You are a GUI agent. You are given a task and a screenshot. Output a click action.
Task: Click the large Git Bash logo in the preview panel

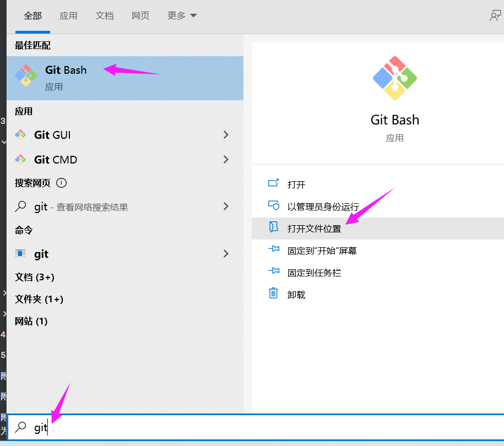394,78
